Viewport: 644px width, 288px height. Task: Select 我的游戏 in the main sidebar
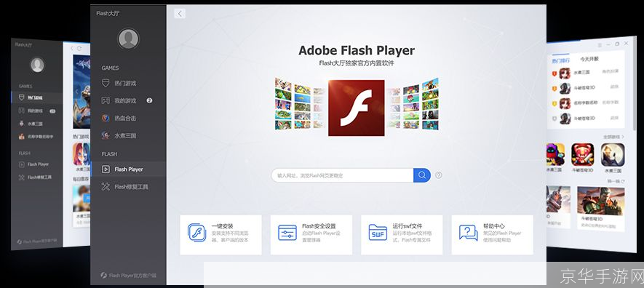[x=128, y=100]
